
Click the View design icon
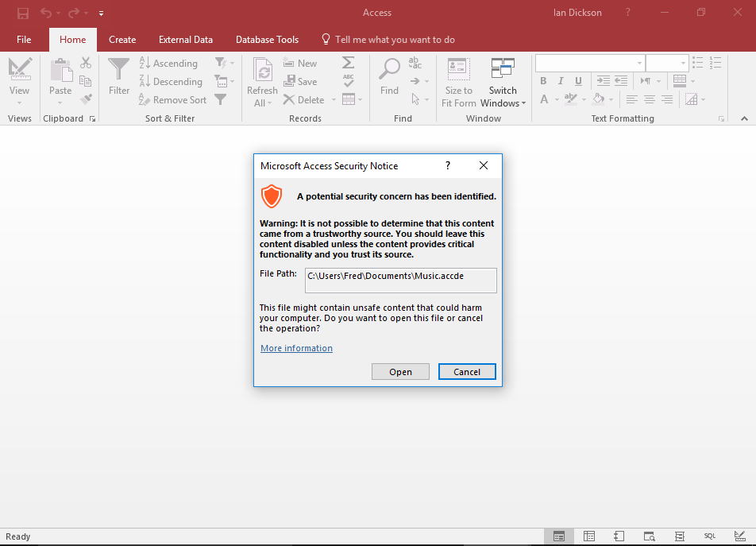[20, 69]
